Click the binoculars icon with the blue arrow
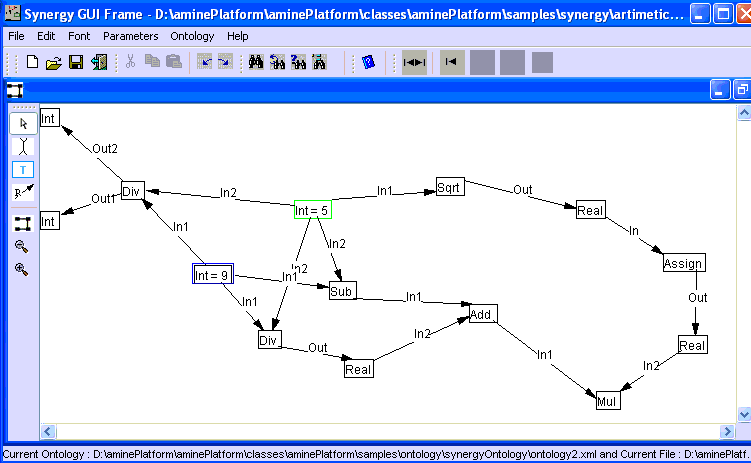Viewport: 751px width, 463px height. (277, 62)
